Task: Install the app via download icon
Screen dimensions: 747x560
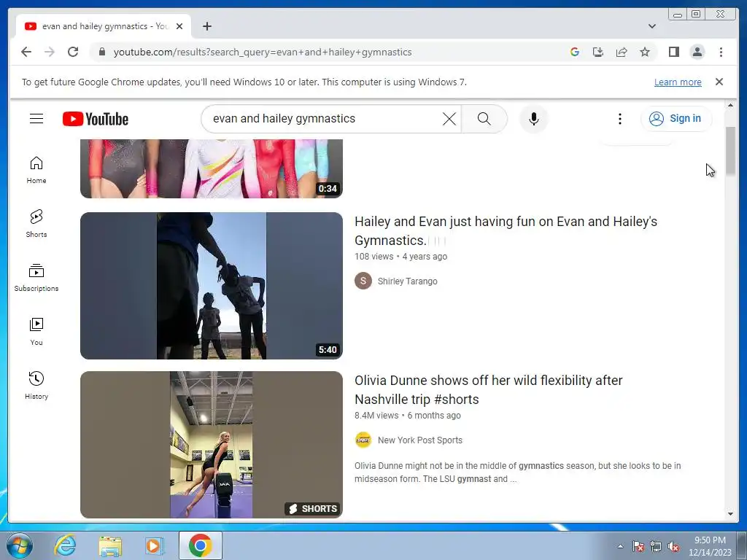Action: tap(598, 52)
